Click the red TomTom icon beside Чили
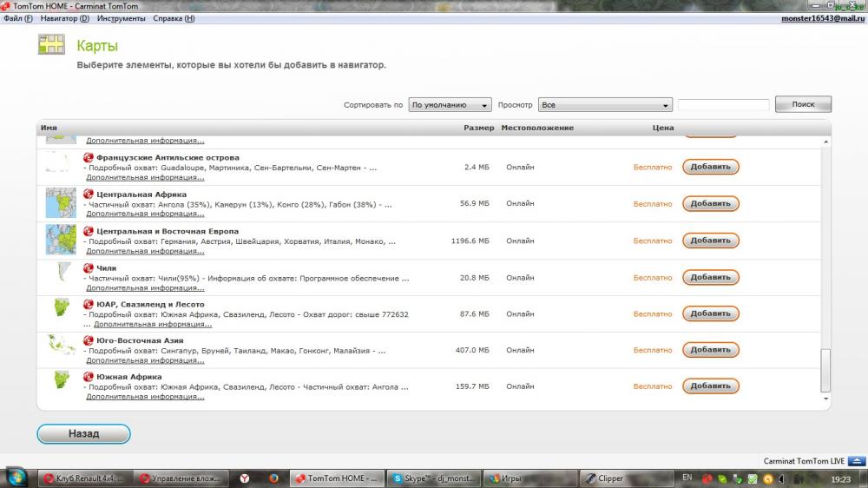 coord(88,267)
